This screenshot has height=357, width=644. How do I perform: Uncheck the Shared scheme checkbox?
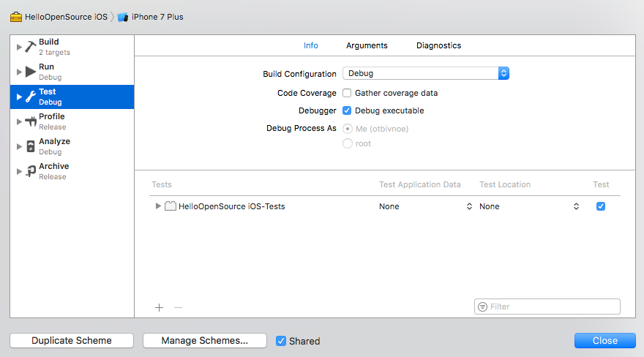point(281,341)
